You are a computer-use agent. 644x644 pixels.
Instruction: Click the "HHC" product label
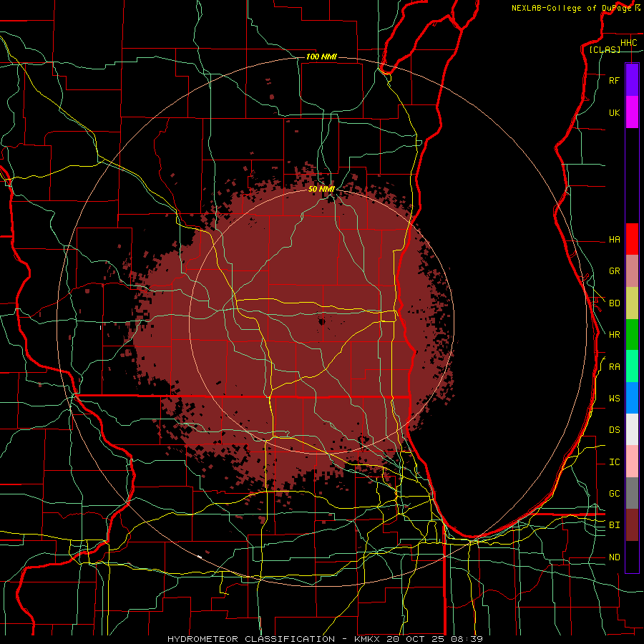(x=628, y=43)
